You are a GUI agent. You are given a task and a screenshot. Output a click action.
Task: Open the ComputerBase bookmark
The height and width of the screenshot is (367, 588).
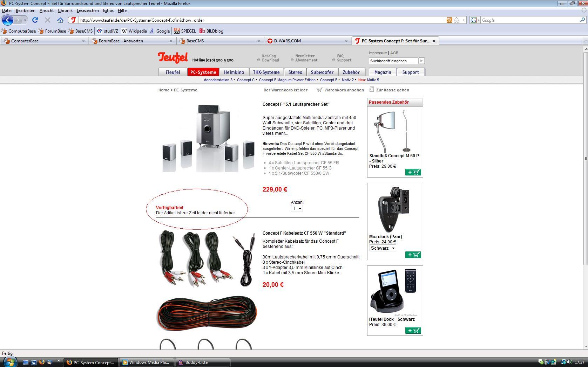pos(19,31)
